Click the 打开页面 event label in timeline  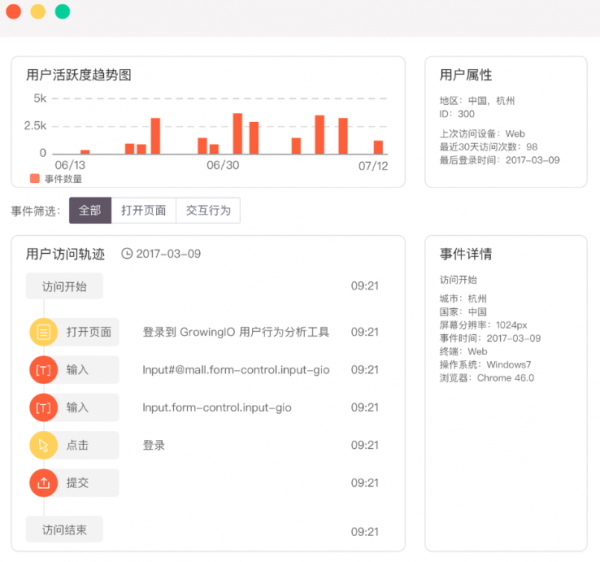click(x=88, y=332)
